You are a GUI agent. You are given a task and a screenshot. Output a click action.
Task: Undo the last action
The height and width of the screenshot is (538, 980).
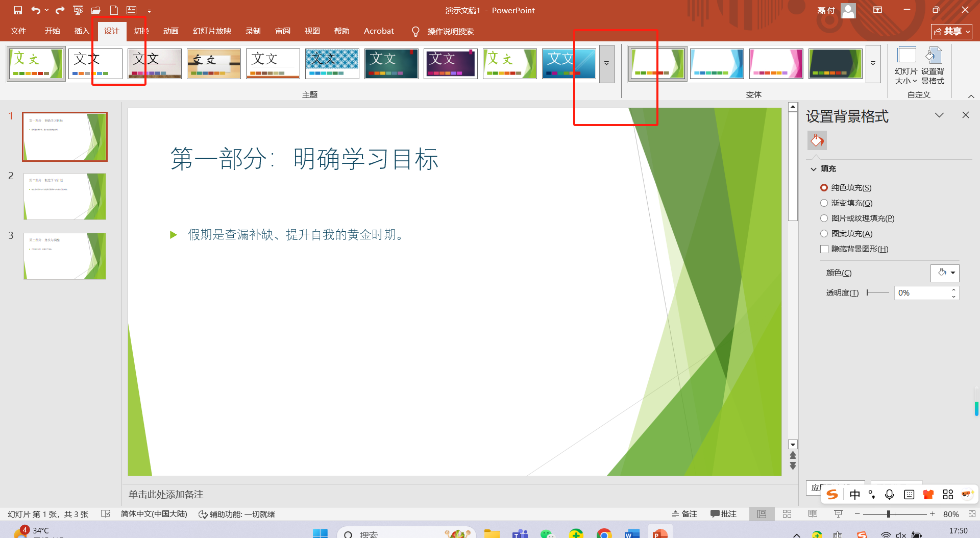coord(35,10)
